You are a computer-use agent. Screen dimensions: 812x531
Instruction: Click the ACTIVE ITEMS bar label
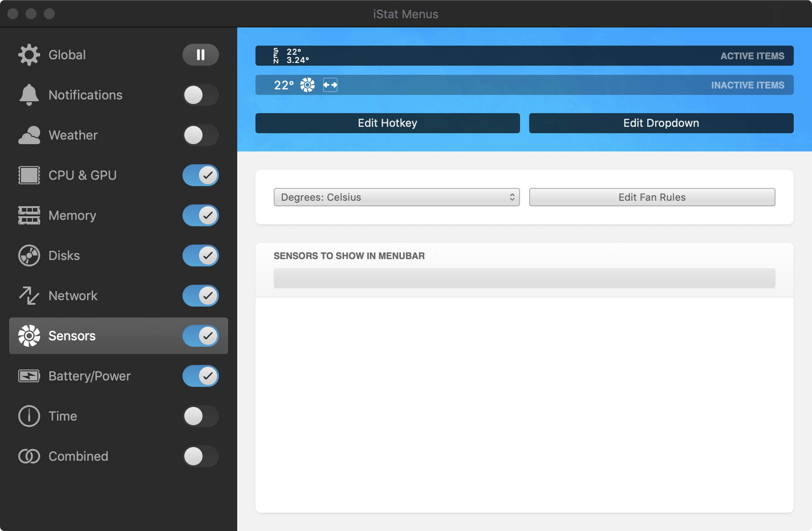tap(752, 56)
